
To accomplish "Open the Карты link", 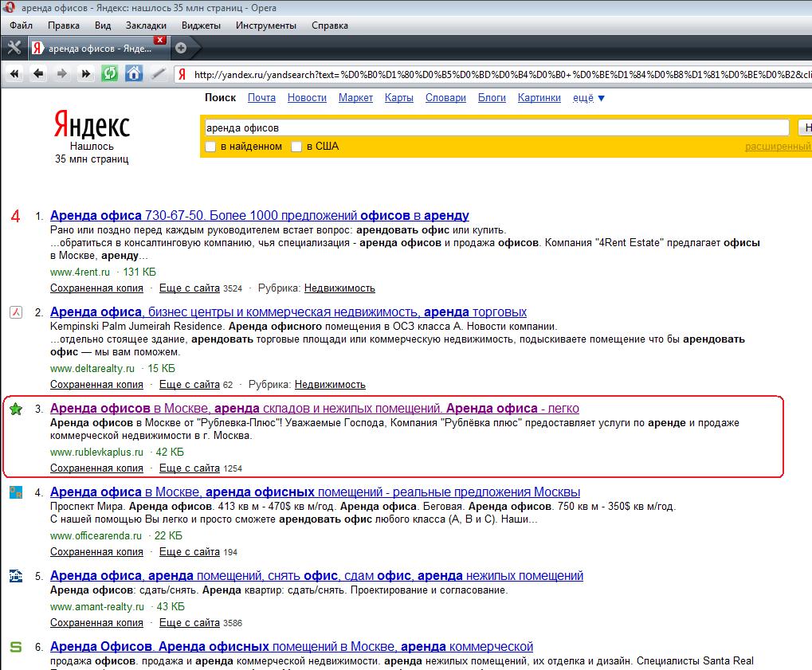I will 398,97.
